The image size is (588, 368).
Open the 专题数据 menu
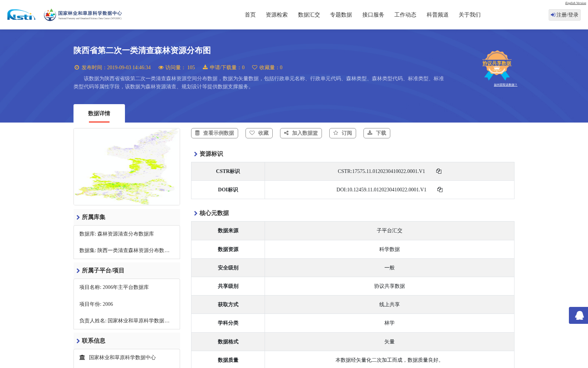pos(341,15)
